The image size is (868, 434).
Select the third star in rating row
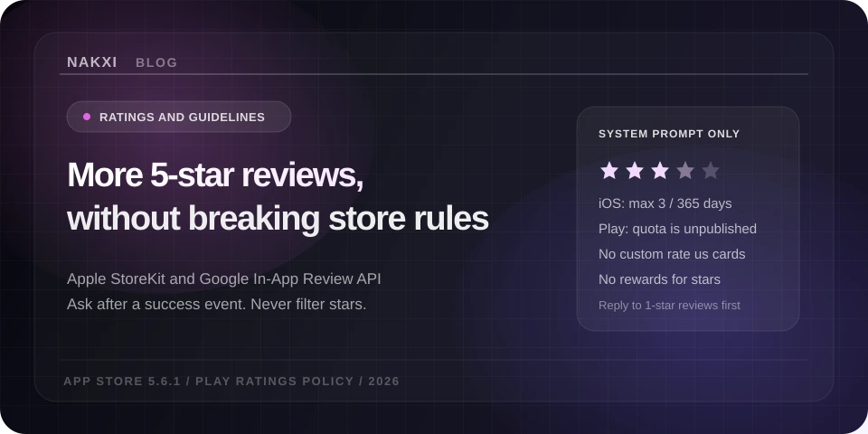click(x=660, y=171)
